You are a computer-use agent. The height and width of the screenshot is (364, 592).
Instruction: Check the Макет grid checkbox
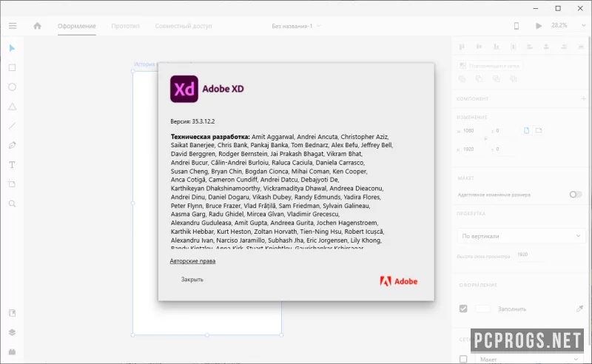tap(463, 359)
